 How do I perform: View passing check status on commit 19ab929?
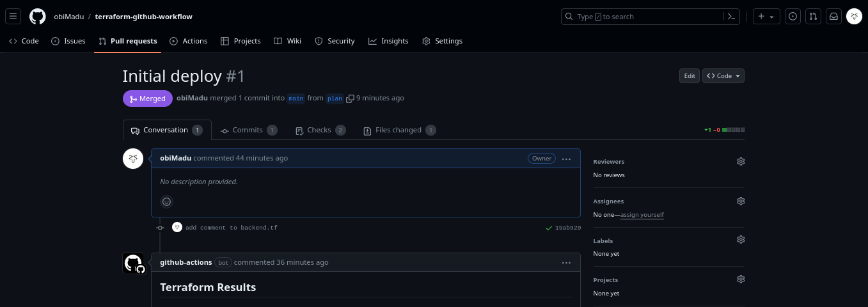point(549,228)
